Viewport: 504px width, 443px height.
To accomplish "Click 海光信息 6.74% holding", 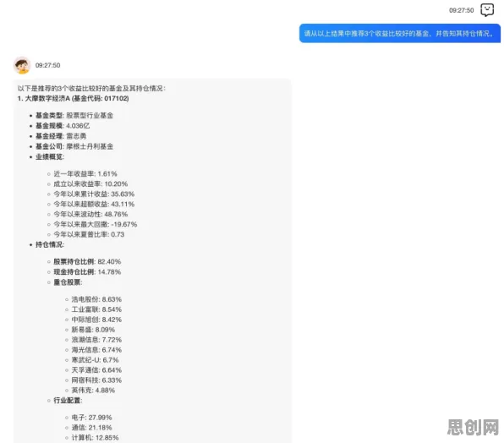I will 96,350.
